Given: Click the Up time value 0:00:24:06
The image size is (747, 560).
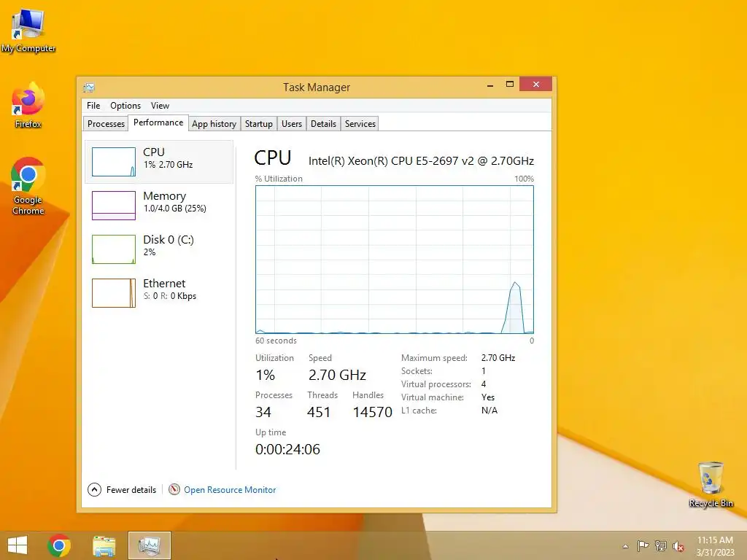Looking at the screenshot, I should tap(287, 449).
